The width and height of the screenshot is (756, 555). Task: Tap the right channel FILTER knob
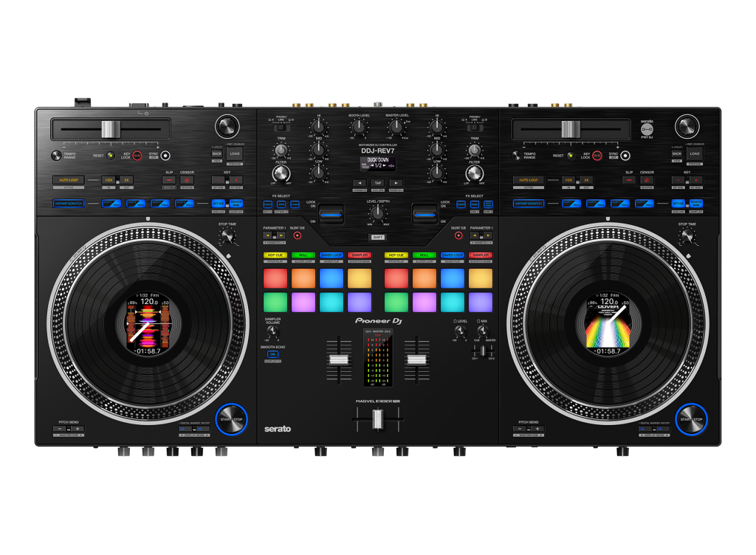475,173
